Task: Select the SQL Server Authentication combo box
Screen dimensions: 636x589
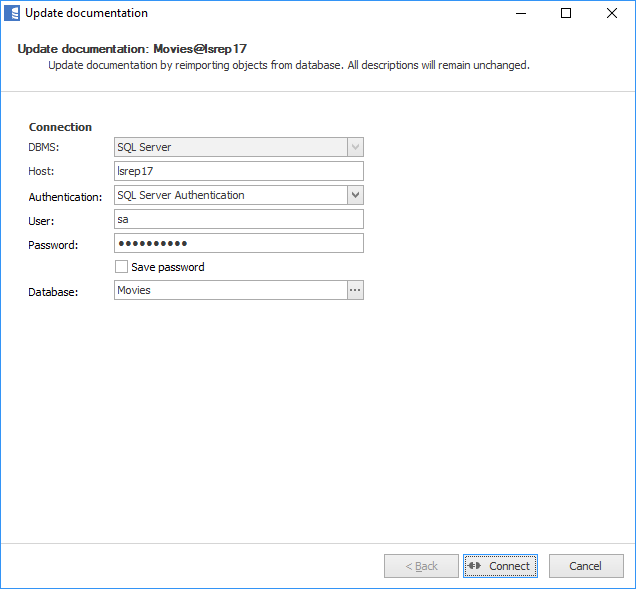Action: (x=230, y=195)
